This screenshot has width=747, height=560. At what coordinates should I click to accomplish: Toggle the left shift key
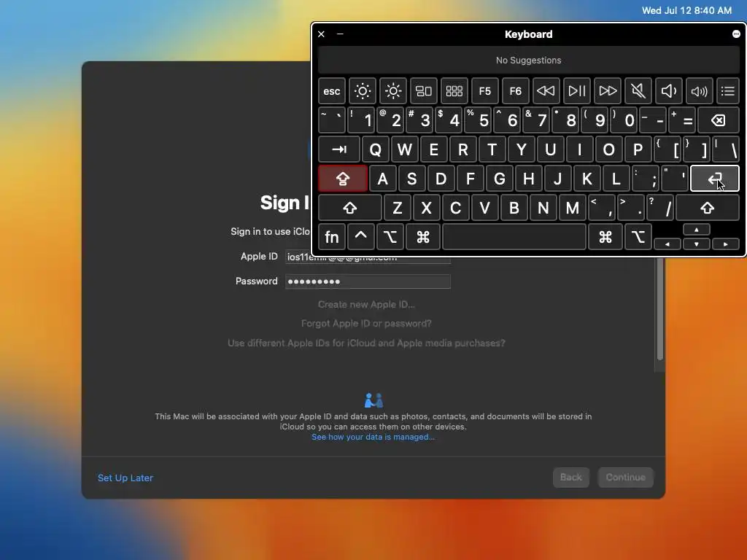[x=350, y=208]
